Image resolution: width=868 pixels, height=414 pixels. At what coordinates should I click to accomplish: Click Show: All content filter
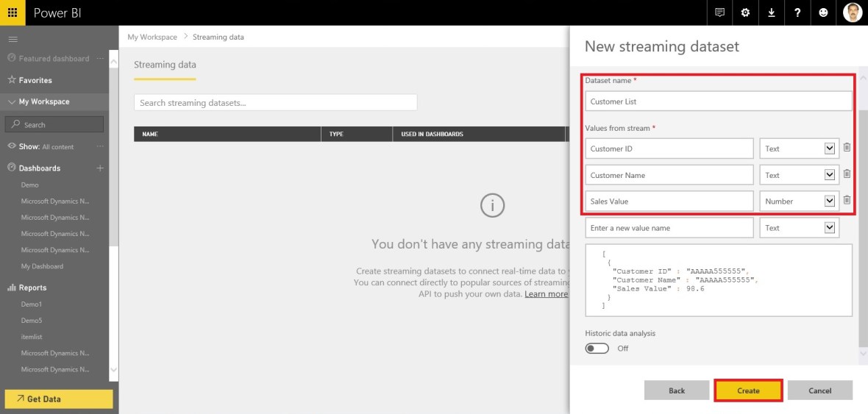coord(46,146)
